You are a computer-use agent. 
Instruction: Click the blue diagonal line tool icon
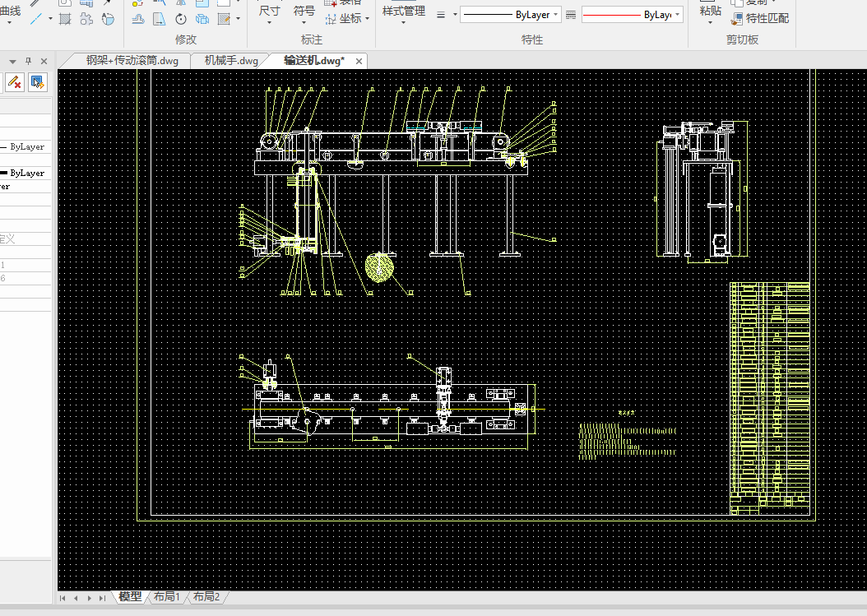[35, 18]
